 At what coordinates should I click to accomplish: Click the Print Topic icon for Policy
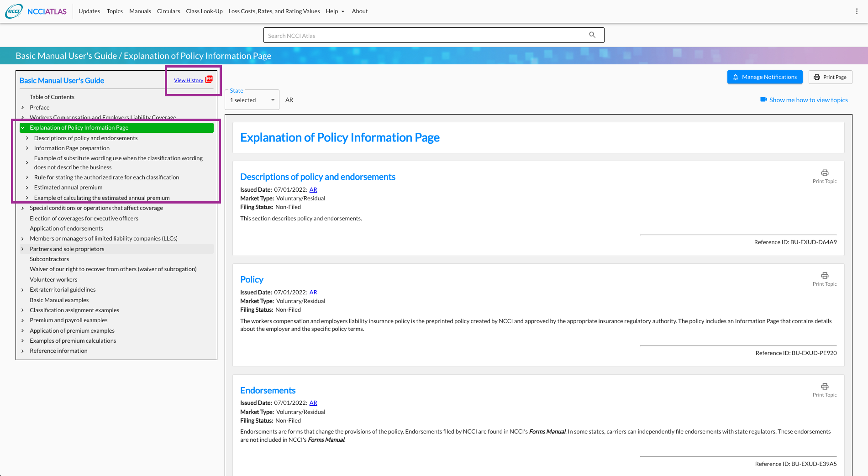coord(825,276)
